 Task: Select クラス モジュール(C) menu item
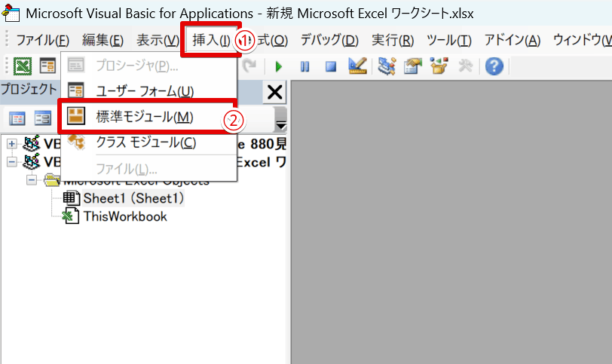pos(145,142)
